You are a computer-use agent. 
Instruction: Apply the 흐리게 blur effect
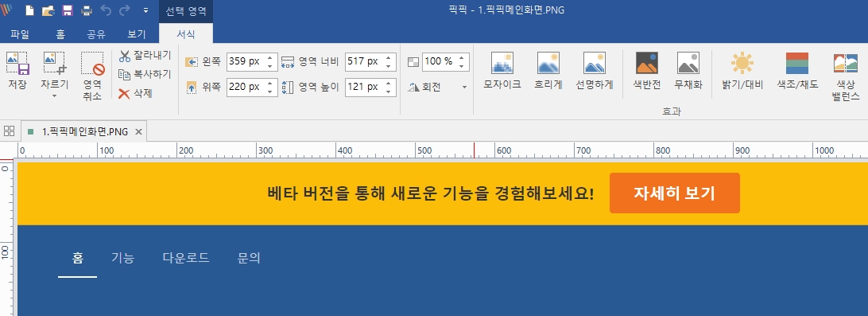click(548, 71)
